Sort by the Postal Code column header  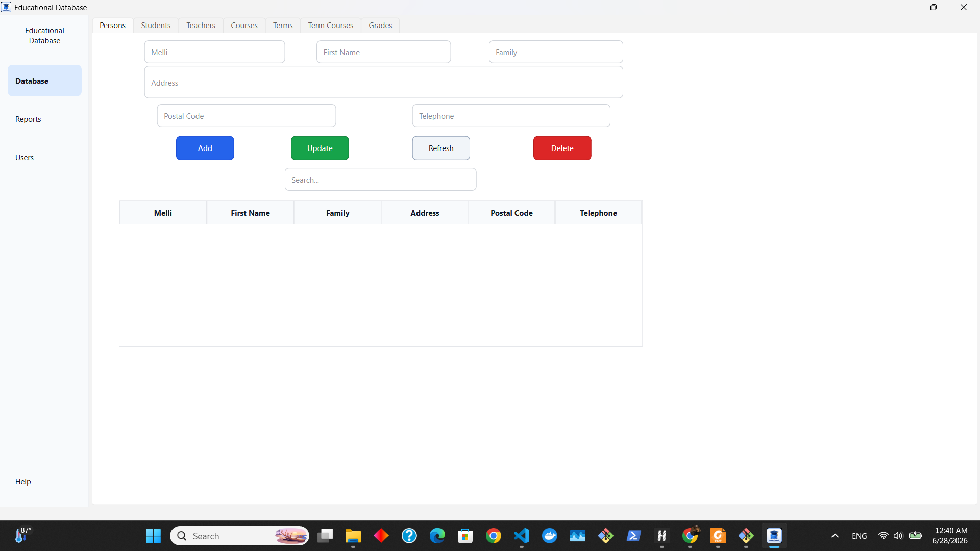click(511, 213)
